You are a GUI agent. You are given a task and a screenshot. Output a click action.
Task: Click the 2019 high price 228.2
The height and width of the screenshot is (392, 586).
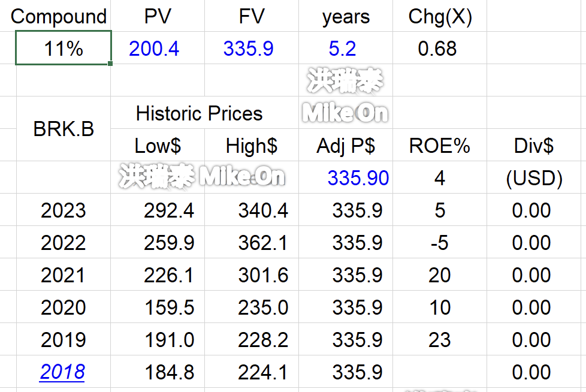click(263, 340)
